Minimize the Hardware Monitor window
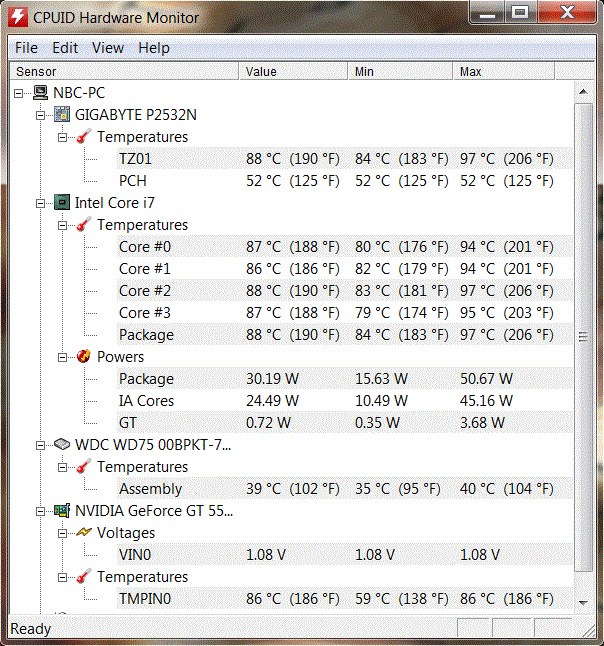 click(x=487, y=13)
